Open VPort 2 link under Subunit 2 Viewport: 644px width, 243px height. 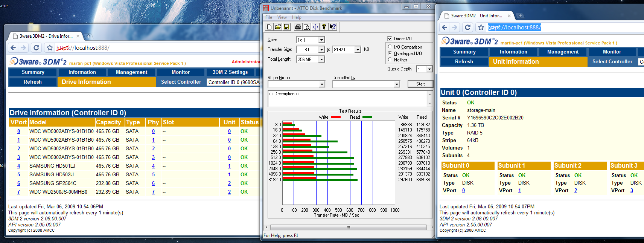(x=575, y=190)
